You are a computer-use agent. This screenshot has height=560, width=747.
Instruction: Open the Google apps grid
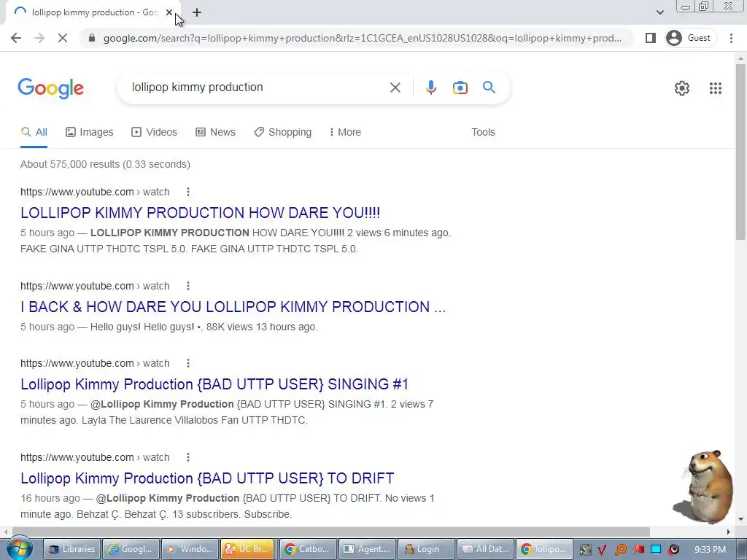715,88
